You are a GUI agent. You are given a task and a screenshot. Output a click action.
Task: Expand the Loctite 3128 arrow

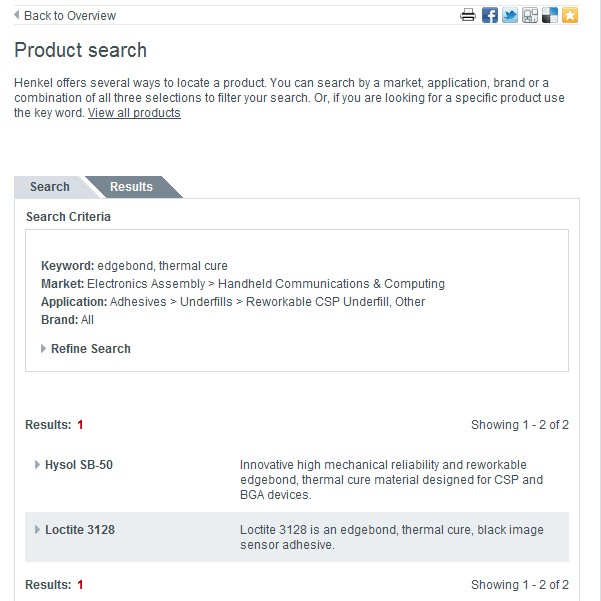point(37,530)
